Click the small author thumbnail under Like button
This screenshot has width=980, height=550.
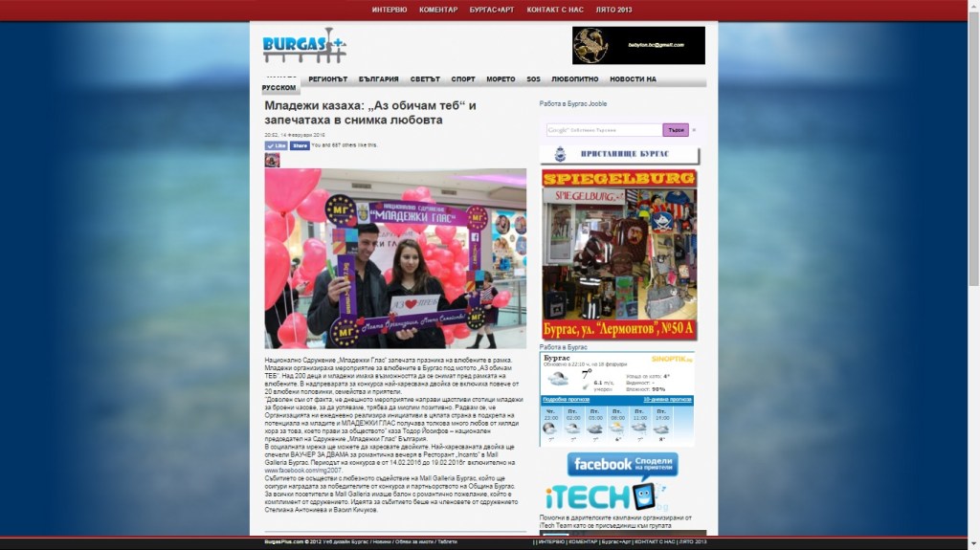coord(272,160)
